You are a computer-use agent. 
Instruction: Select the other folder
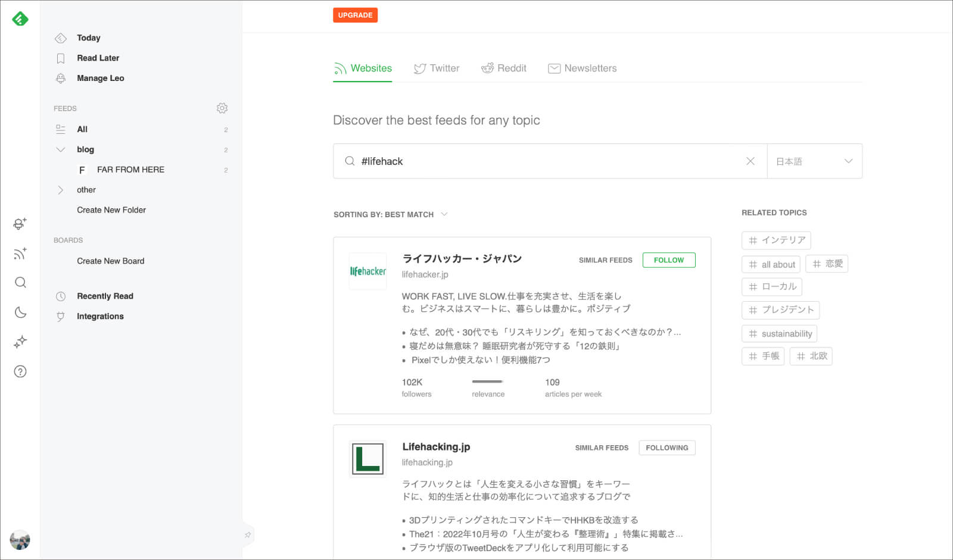click(x=86, y=190)
